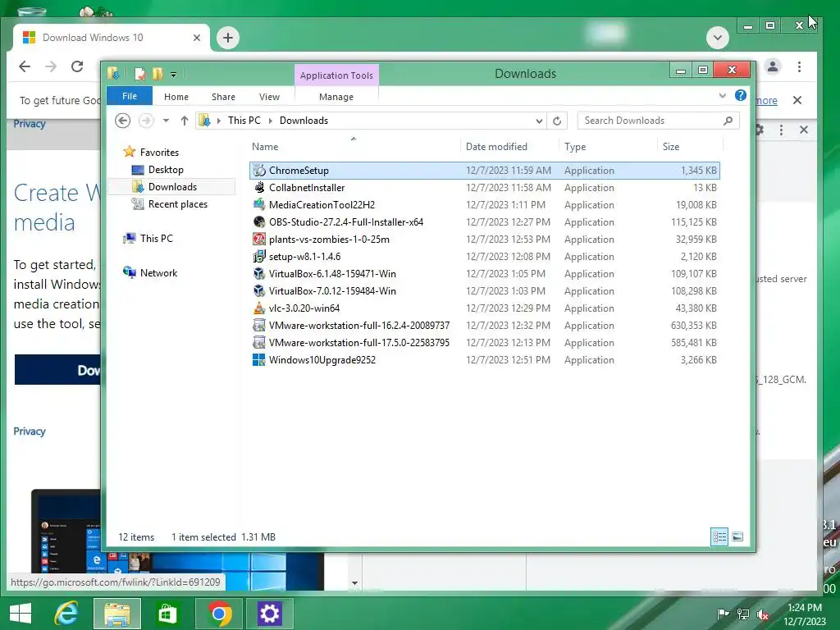Viewport: 840px width, 630px height.
Task: Open Chrome profile avatar button
Action: [x=773, y=66]
